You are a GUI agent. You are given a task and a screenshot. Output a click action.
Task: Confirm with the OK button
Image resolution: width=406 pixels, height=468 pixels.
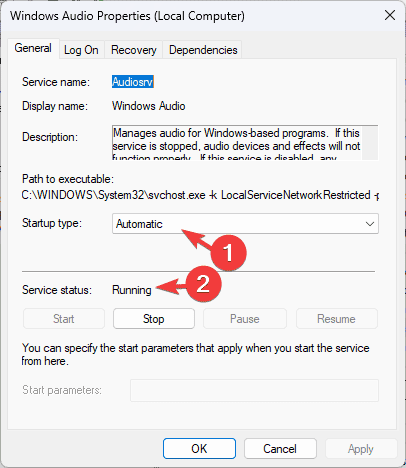199,449
